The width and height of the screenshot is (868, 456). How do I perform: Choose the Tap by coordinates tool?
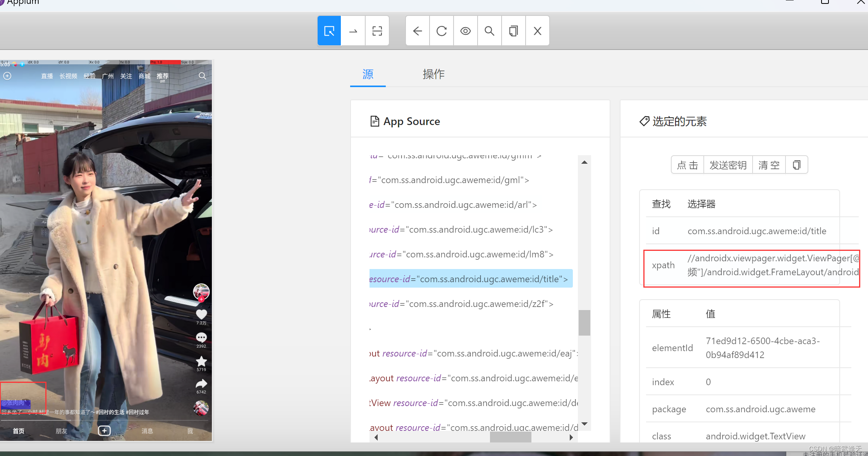point(377,31)
